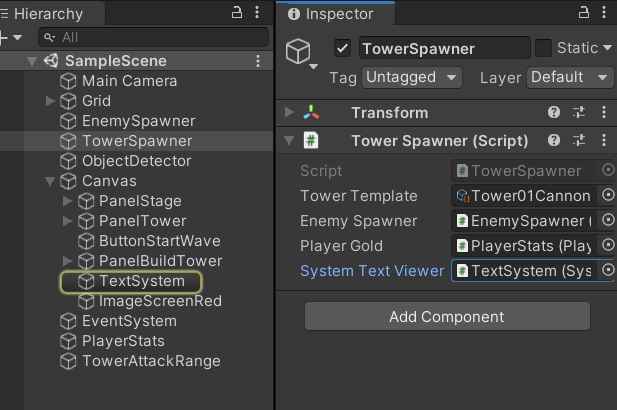Open Tower Spawner preset settings icon
This screenshot has height=410, width=617.
click(579, 141)
